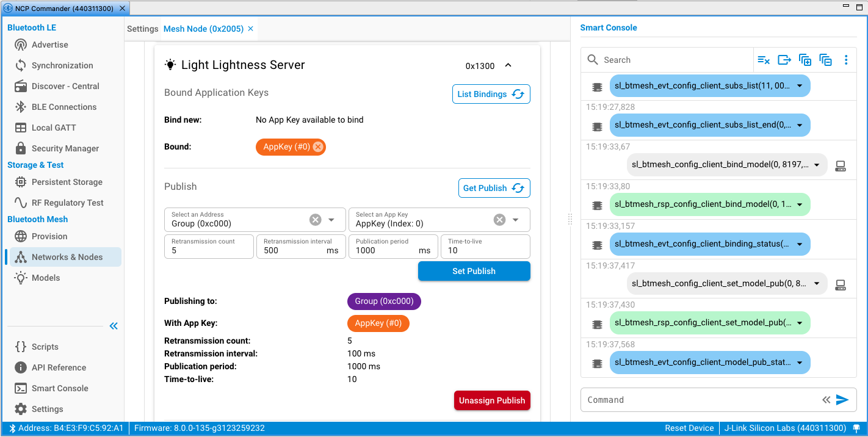Screen dimensions: 868x437
Task: Close the Mesh Node (0x2005) tab
Action: (x=250, y=29)
